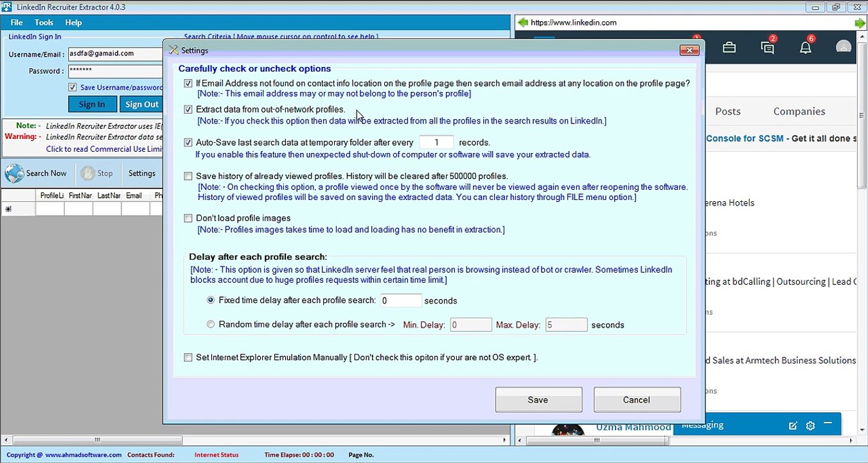Click the new-row asterisk row header
The image size is (868, 463).
18,209
